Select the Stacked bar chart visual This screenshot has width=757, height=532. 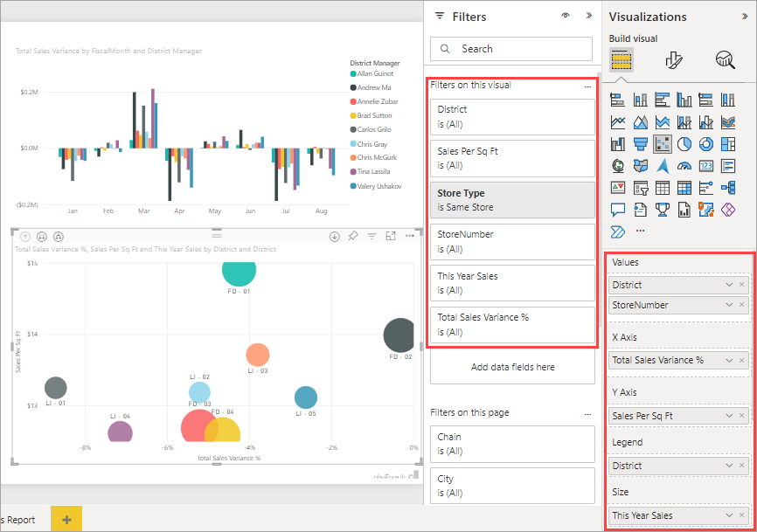(617, 100)
